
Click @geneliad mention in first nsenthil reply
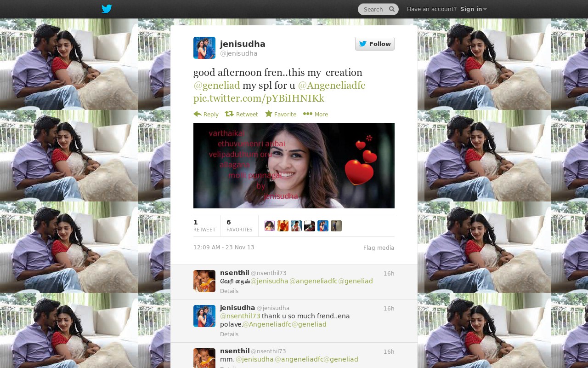tap(356, 281)
